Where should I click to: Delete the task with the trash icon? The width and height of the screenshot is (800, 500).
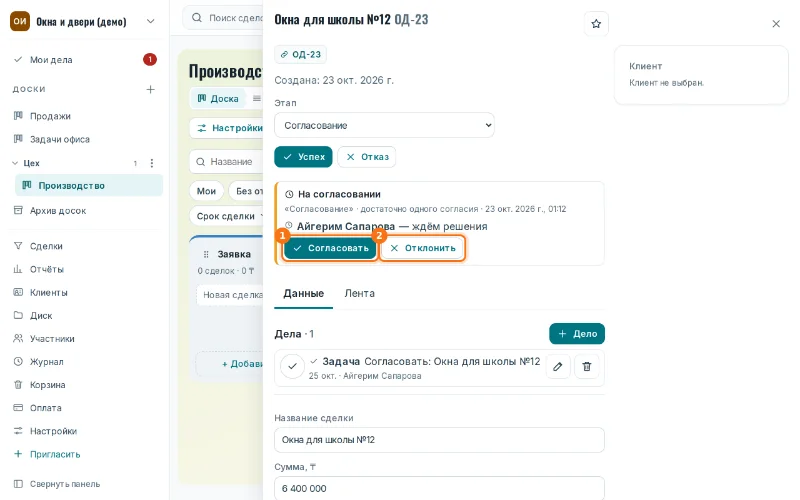coord(587,366)
